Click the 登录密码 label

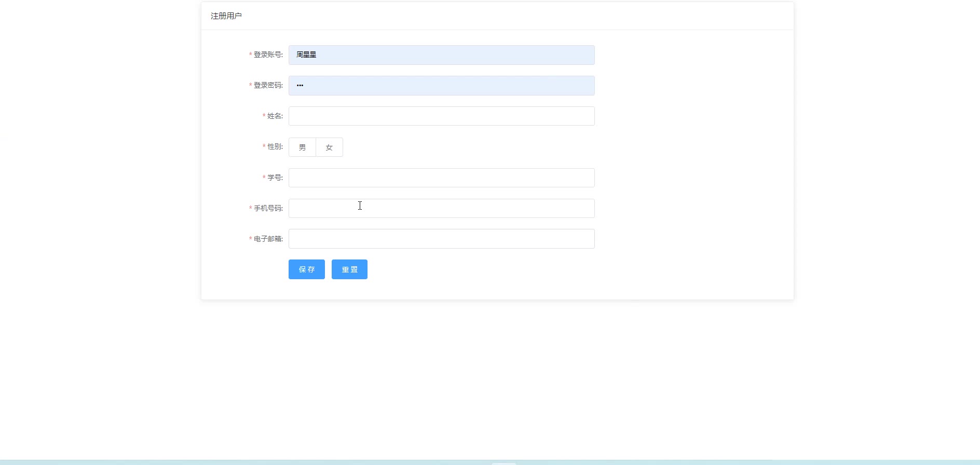tap(268, 85)
